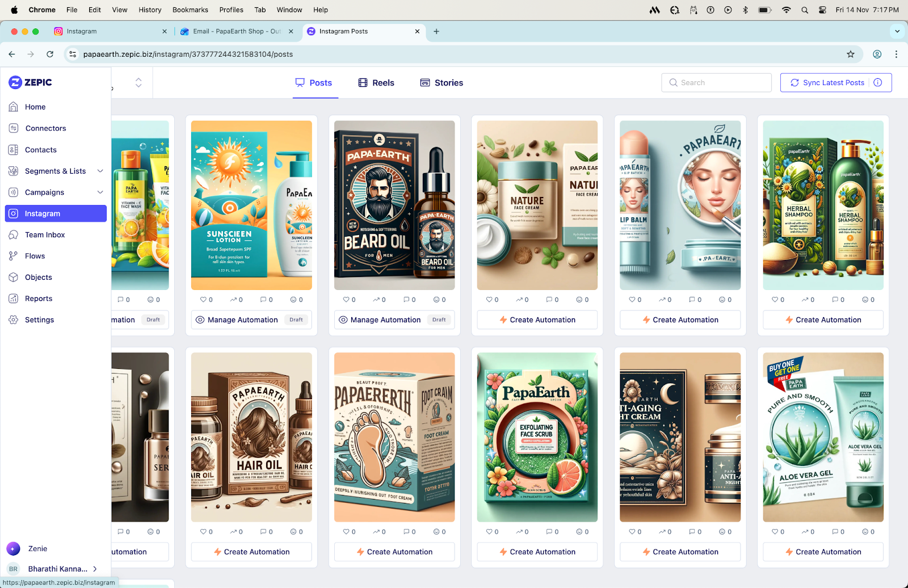Switch to the Stories tab

point(442,83)
